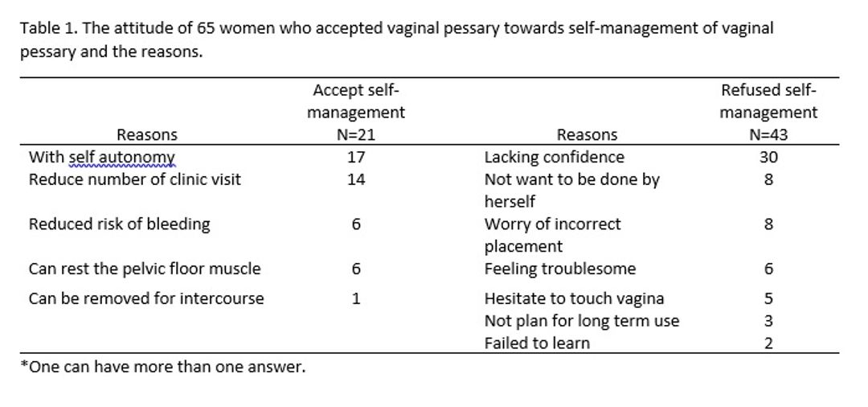Click the 'Failed to learn' cell
This screenshot has height=407, width=868.
tap(537, 343)
